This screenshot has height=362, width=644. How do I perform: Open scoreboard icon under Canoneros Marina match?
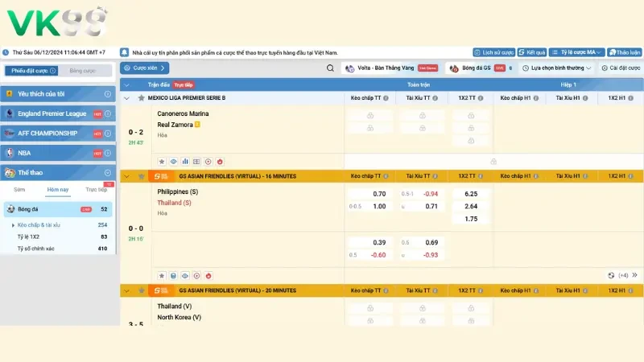[196, 162]
